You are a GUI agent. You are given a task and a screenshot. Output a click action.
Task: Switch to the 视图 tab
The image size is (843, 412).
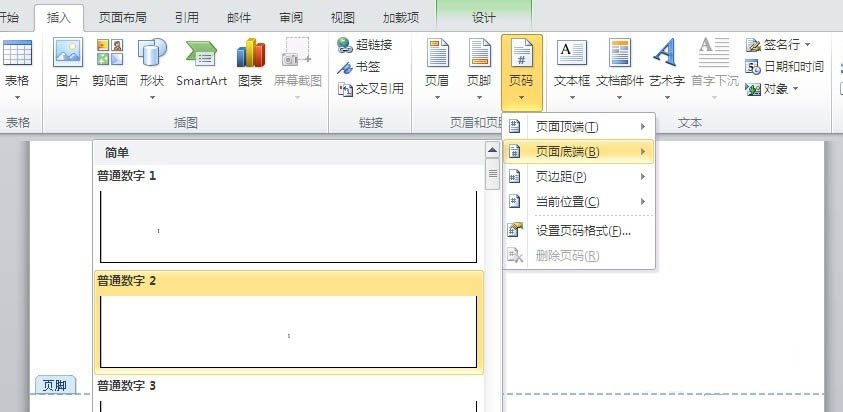(x=342, y=18)
